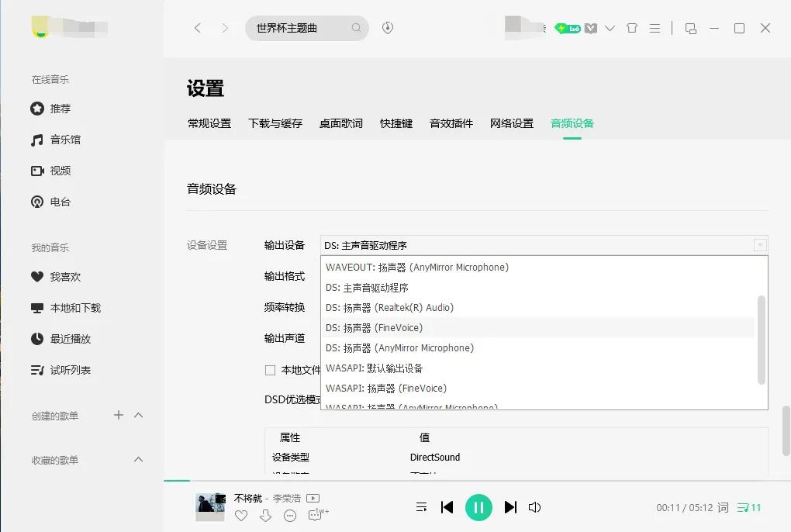Open the main menu hamburger icon
The height and width of the screenshot is (532, 791).
pos(654,27)
